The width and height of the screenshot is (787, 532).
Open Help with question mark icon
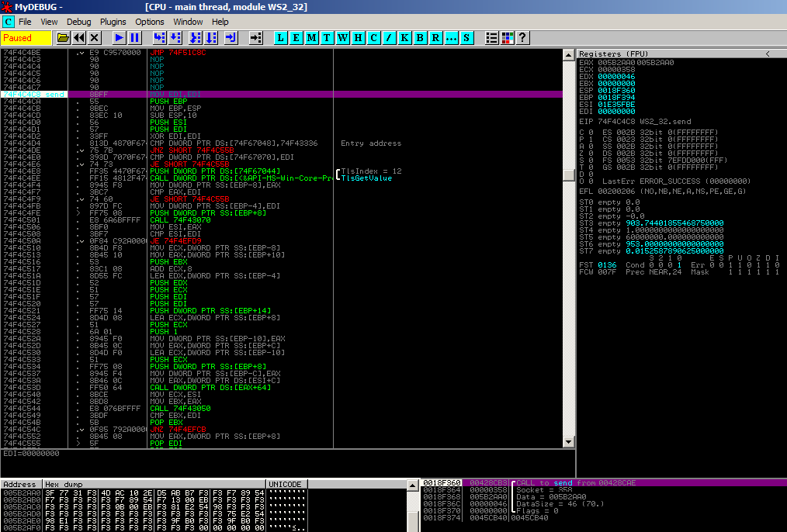pyautogui.click(x=523, y=37)
